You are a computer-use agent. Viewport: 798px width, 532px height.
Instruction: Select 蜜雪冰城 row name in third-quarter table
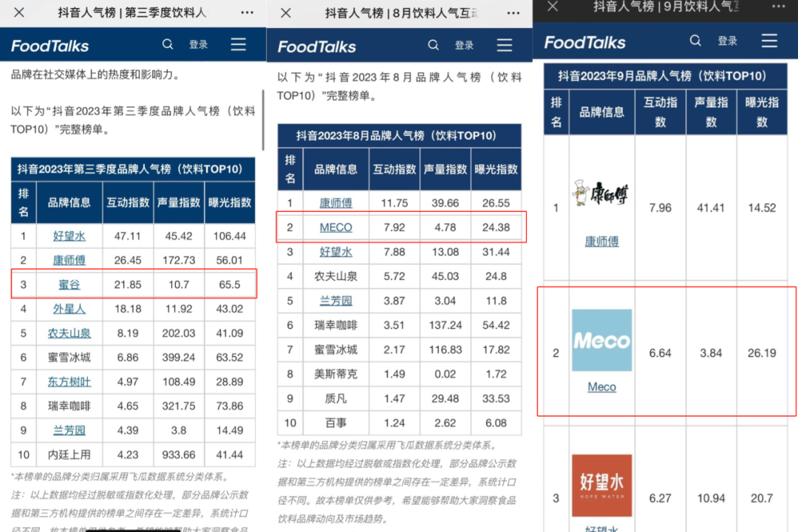(x=69, y=358)
